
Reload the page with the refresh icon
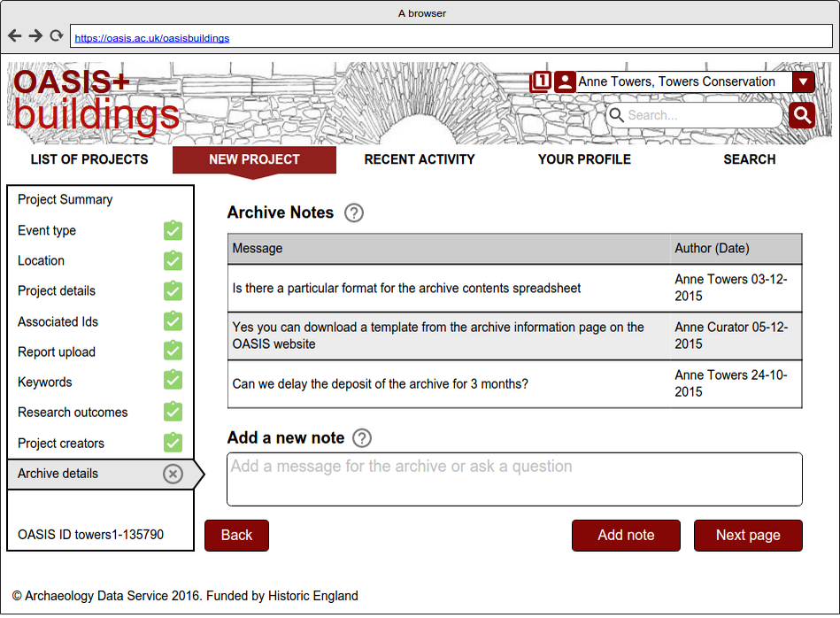point(57,36)
